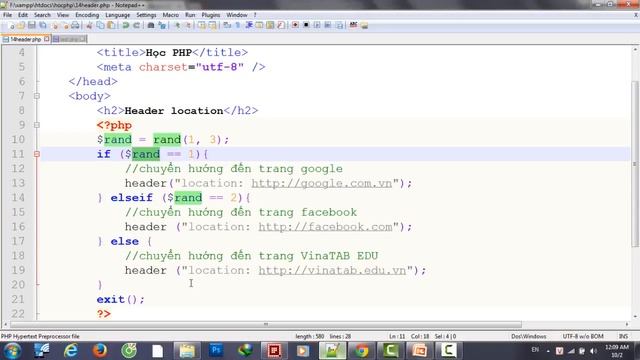Open the User Defined Language toolbar icon
This screenshot has width=640, height=360.
[x=259, y=25]
